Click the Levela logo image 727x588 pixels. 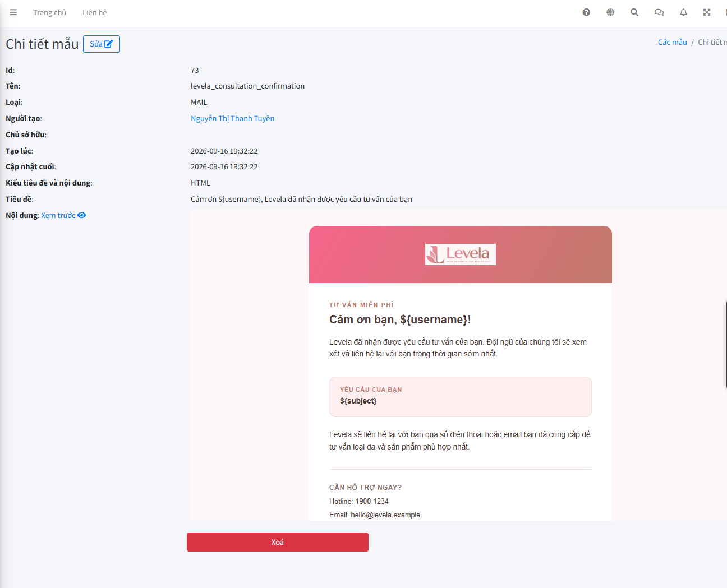pyautogui.click(x=461, y=254)
